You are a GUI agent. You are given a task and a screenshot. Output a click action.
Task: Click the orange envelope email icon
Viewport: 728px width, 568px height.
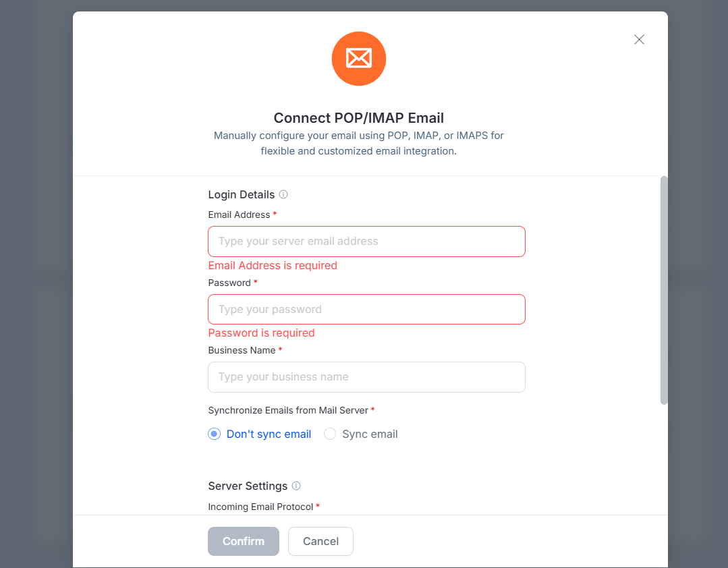[358, 59]
